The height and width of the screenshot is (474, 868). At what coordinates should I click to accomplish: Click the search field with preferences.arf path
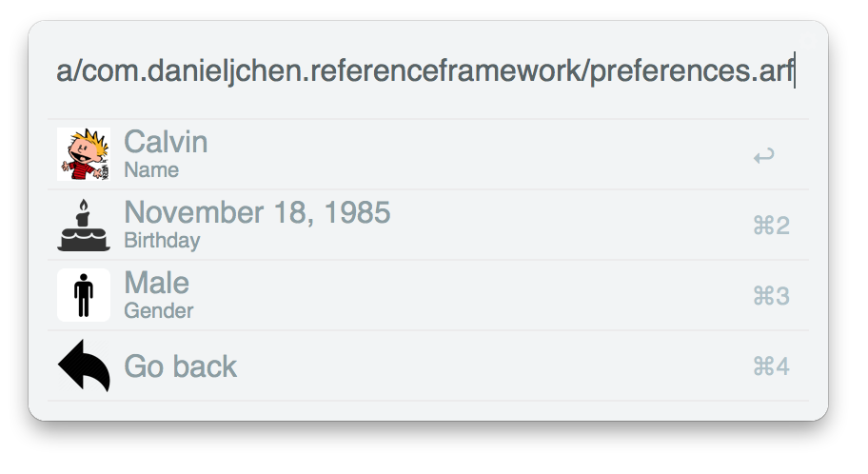426,70
